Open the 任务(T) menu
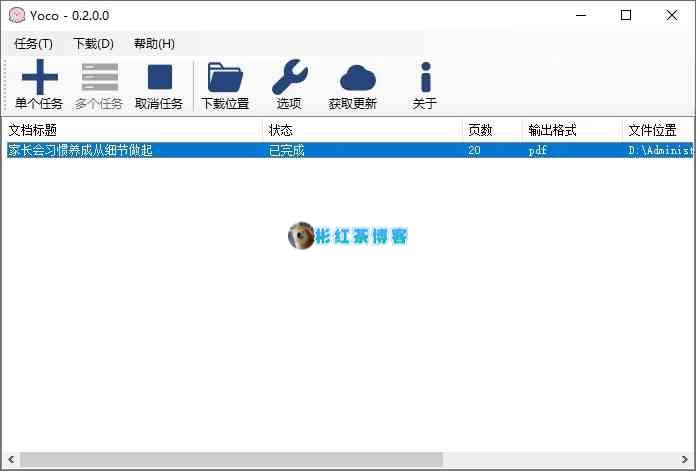 click(x=33, y=44)
